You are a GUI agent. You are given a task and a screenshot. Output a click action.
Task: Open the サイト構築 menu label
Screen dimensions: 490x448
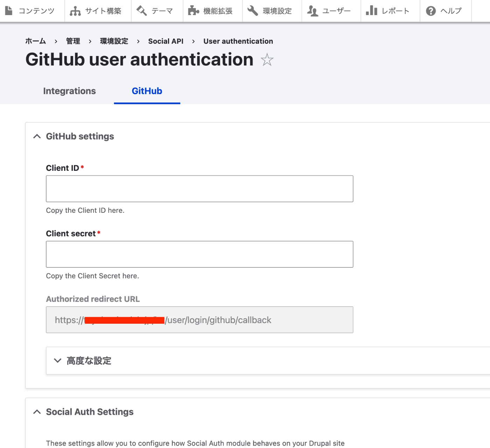pos(103,11)
